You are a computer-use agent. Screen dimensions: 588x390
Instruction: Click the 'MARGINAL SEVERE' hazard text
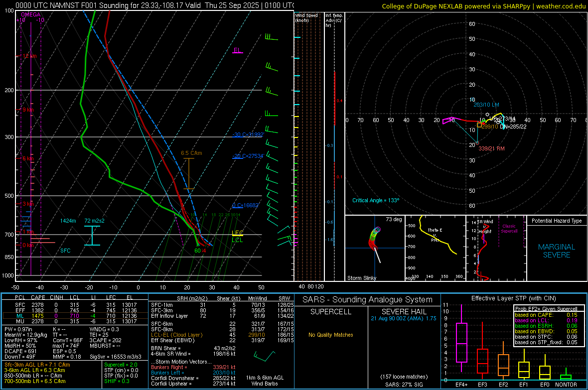tap(557, 251)
